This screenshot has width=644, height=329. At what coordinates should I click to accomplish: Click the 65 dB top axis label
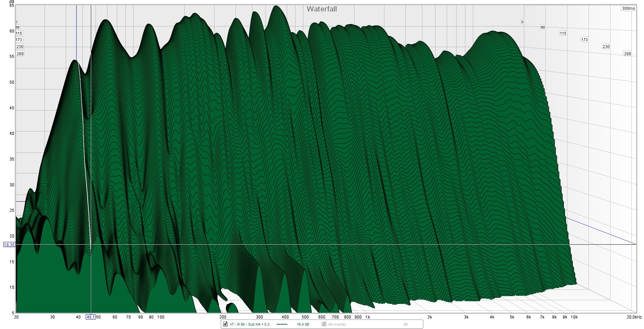pyautogui.click(x=12, y=5)
